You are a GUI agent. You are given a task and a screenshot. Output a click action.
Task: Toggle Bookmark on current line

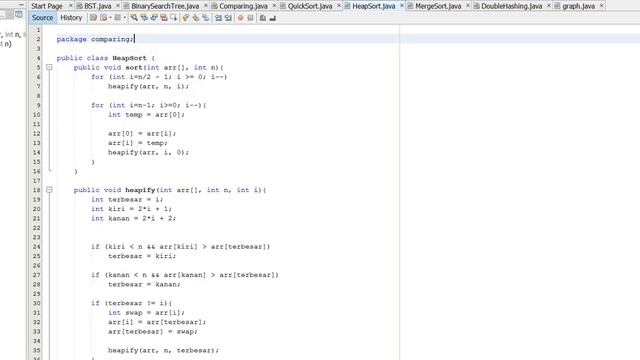205,18
